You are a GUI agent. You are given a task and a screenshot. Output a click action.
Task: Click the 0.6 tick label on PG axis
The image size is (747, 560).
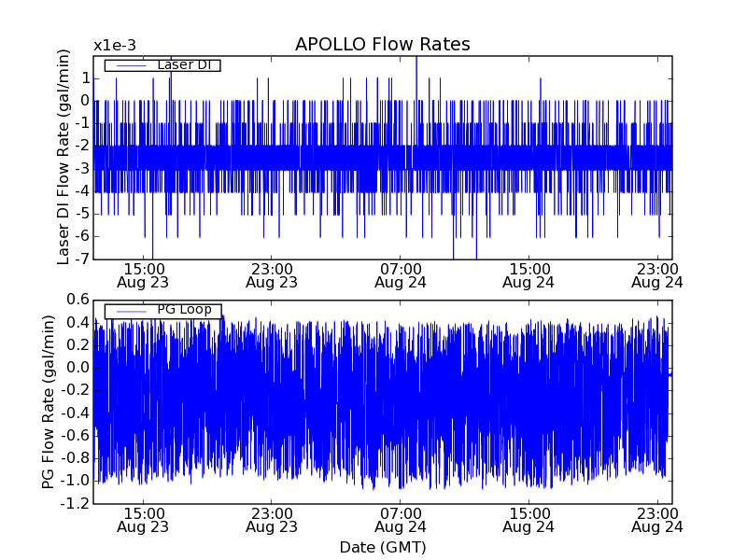(78, 300)
